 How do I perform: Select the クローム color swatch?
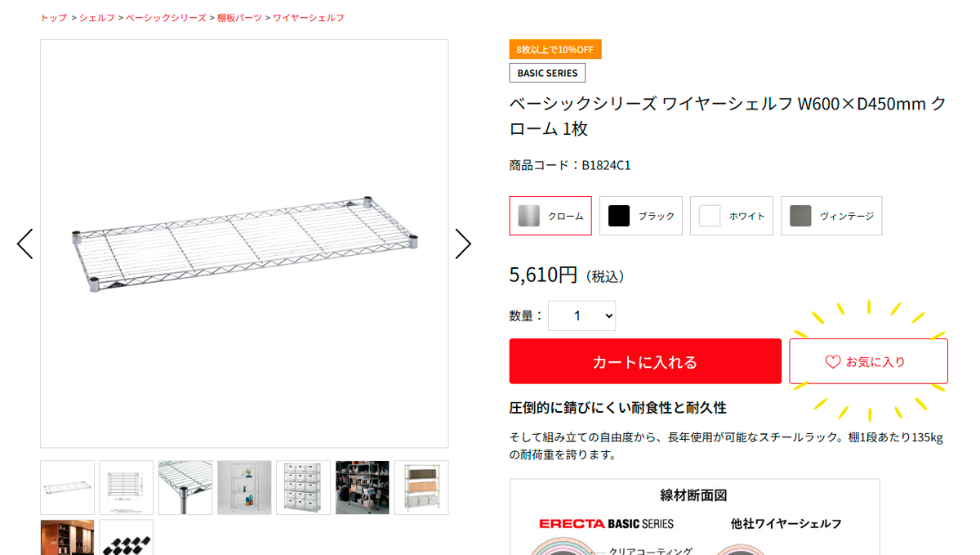pyautogui.click(x=550, y=215)
